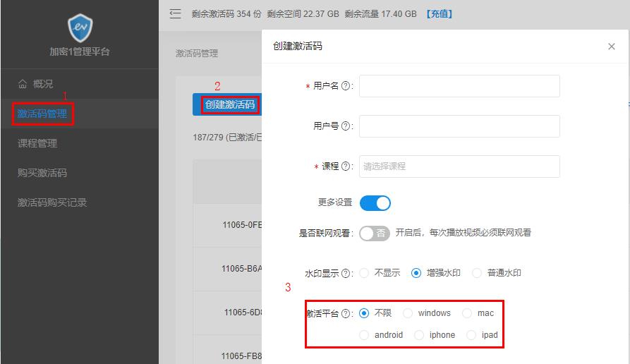Select the 普通水印 radio option
The image size is (630, 364).
pos(477,273)
